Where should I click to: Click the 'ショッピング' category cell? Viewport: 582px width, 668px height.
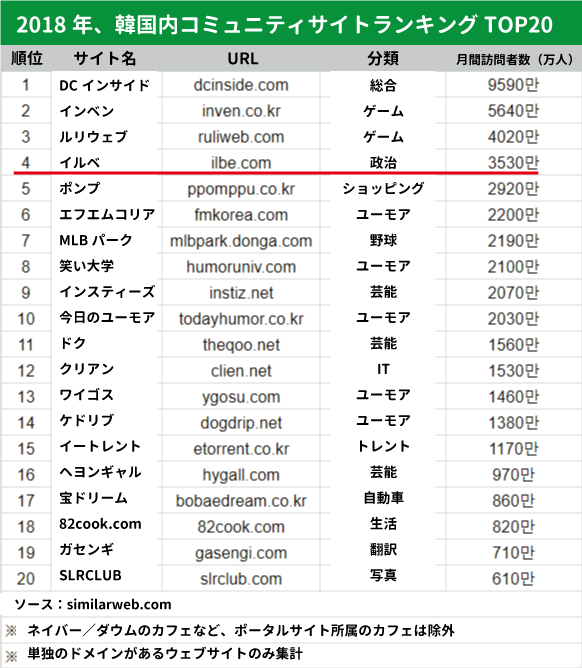[383, 188]
